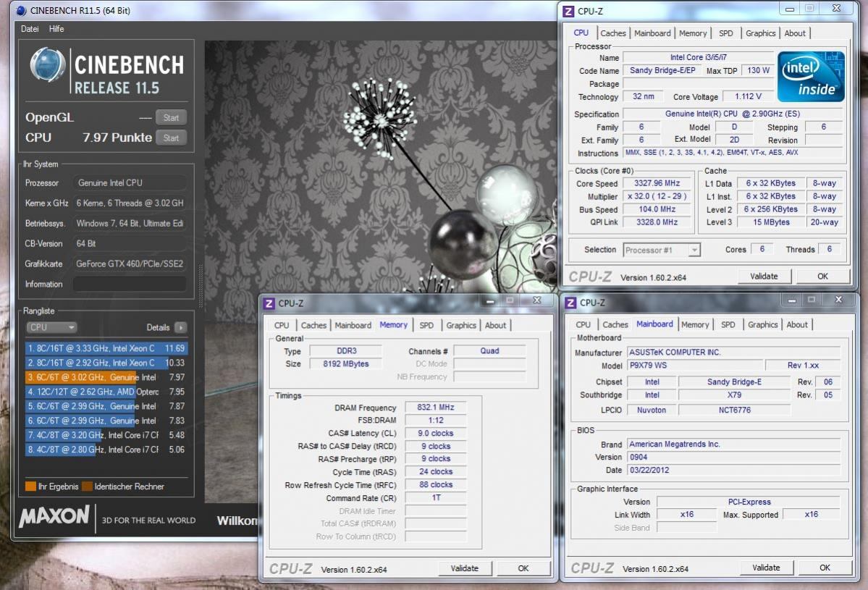Click Validate in the Memory CPU-Z window
Viewport: 868px width, 590px height.
[x=465, y=568]
